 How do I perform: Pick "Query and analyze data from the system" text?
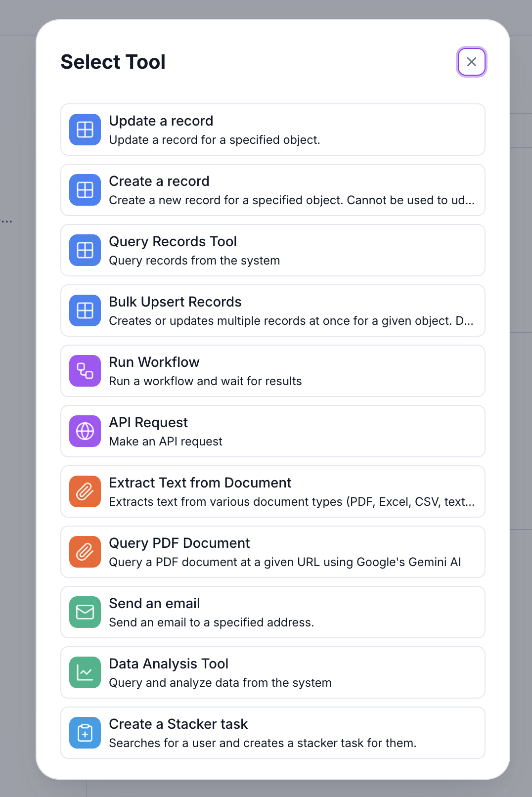220,683
